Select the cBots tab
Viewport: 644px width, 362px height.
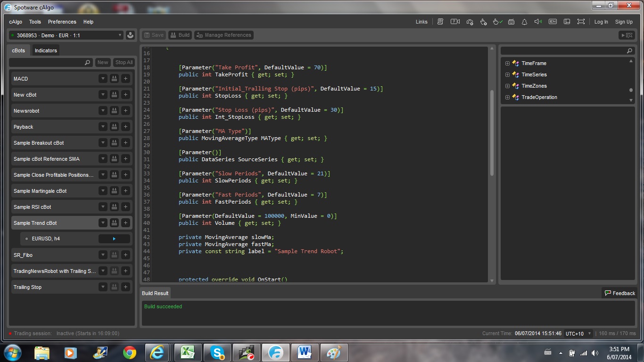(x=19, y=50)
